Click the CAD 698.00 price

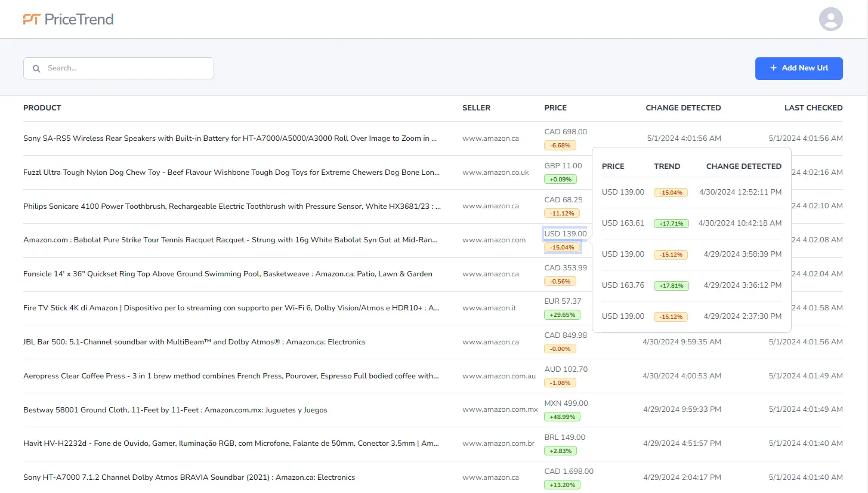point(566,132)
